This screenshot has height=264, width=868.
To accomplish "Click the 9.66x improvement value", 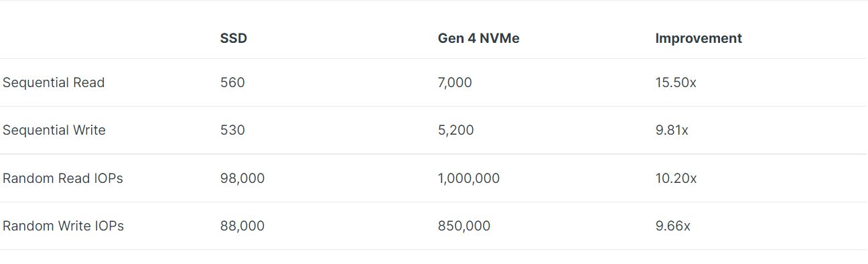I will (673, 226).
